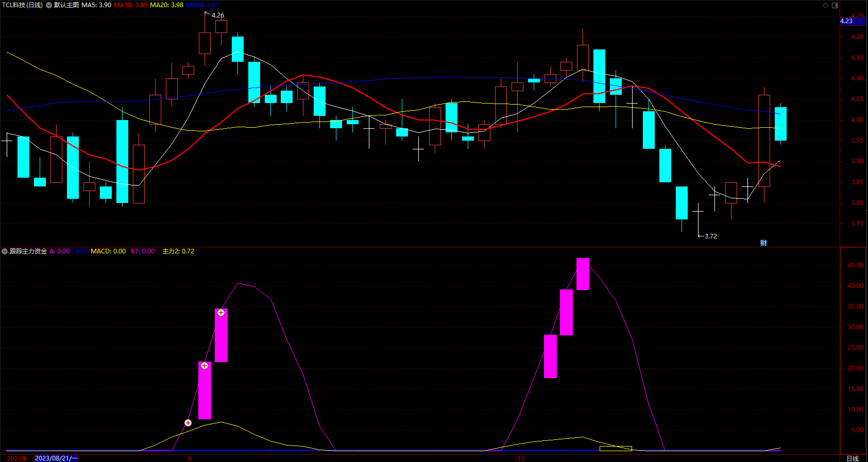Screen dimensions: 868x462
Task: Click the A: 0.00 value
Action: (60, 251)
